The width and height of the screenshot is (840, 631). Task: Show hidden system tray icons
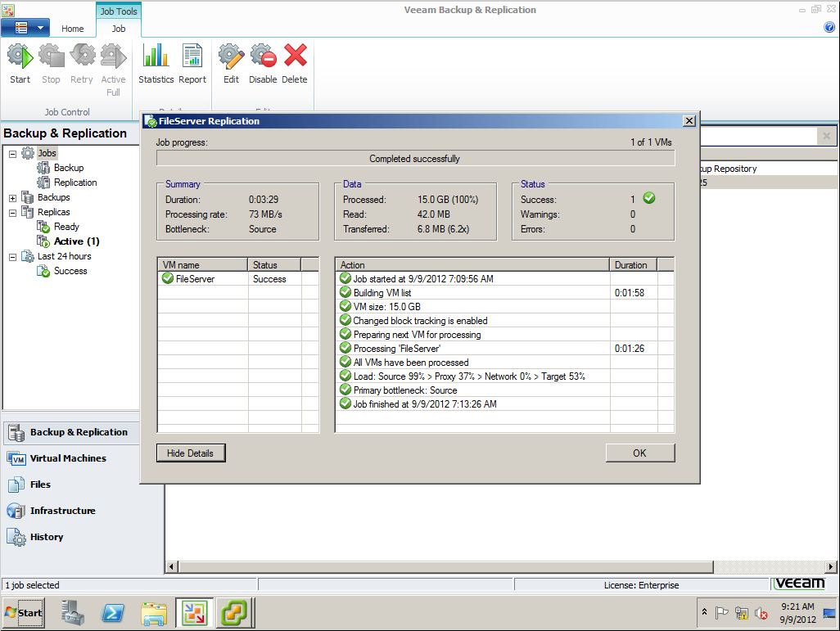(704, 611)
